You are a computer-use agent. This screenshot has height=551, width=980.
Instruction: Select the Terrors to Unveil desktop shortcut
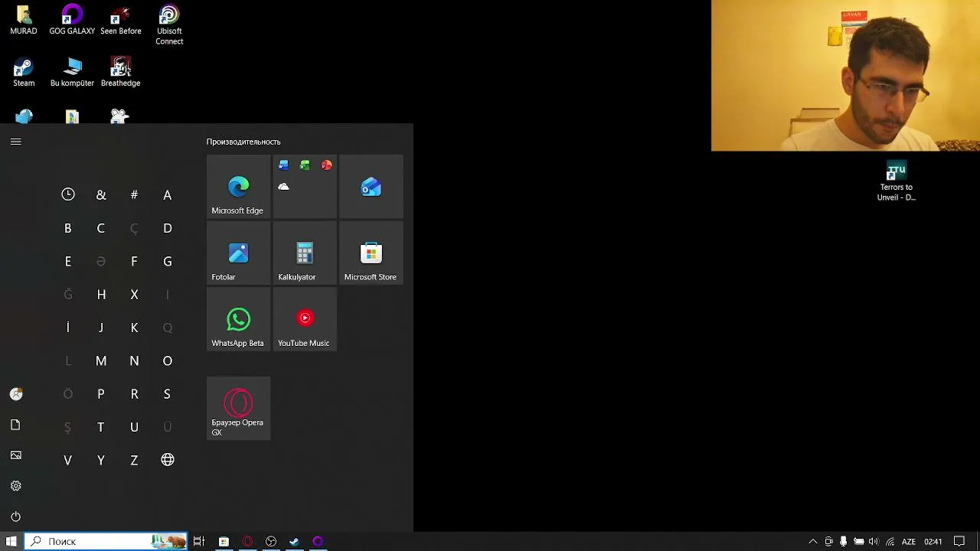pos(897,181)
